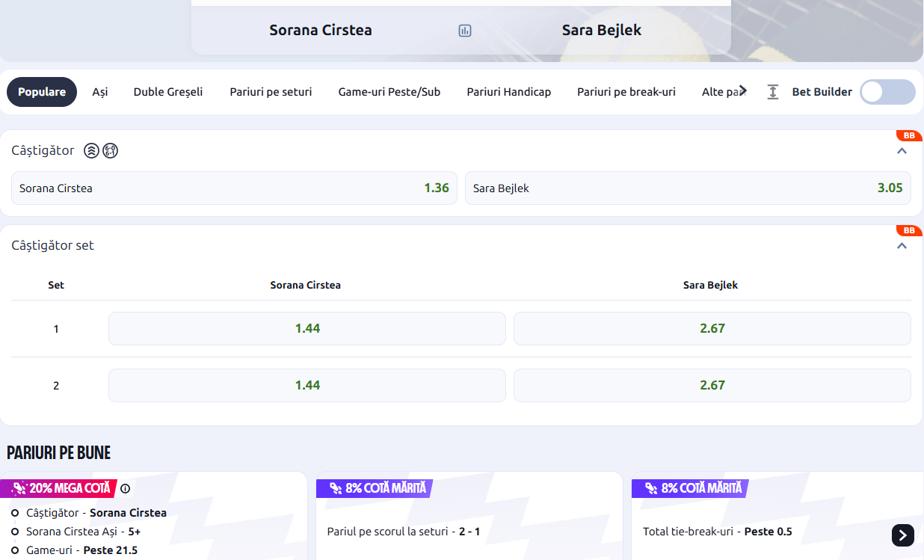Click the Pariuri pe Bune heading

tap(59, 452)
